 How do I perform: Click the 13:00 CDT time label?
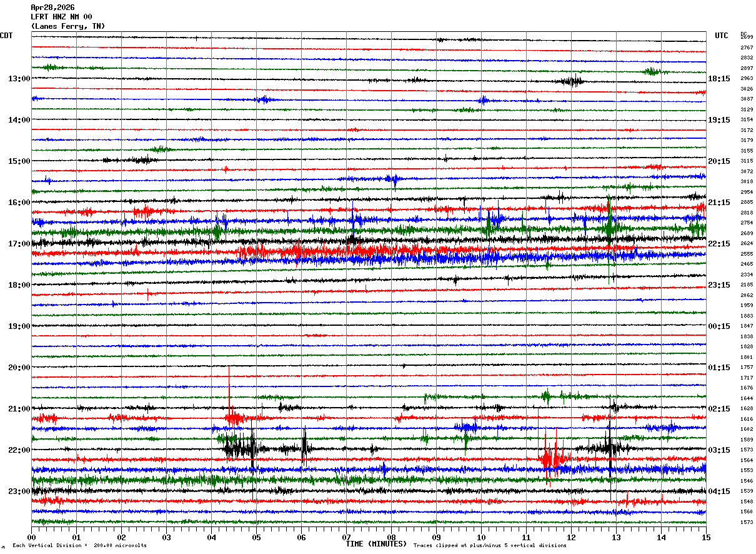(x=19, y=79)
